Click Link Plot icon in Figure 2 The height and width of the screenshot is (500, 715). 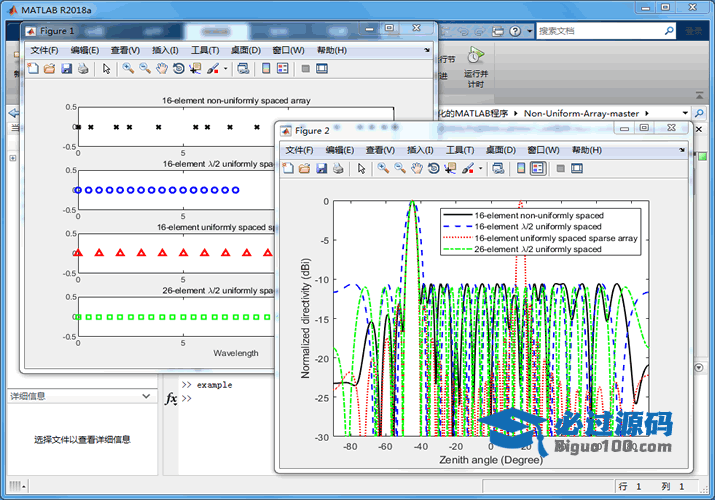[498, 169]
